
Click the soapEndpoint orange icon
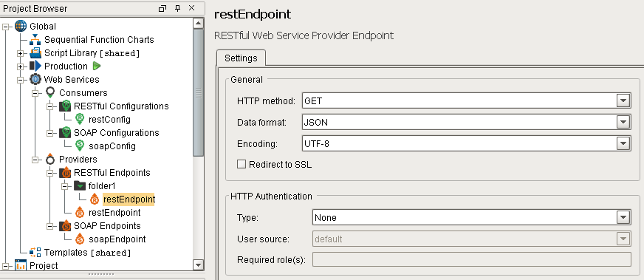pyautogui.click(x=80, y=239)
